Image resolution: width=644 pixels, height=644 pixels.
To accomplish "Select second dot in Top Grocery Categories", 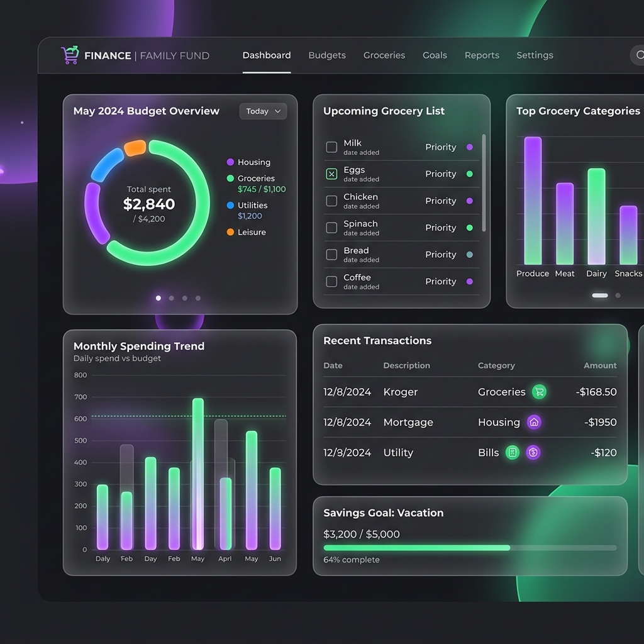I will coord(618,296).
